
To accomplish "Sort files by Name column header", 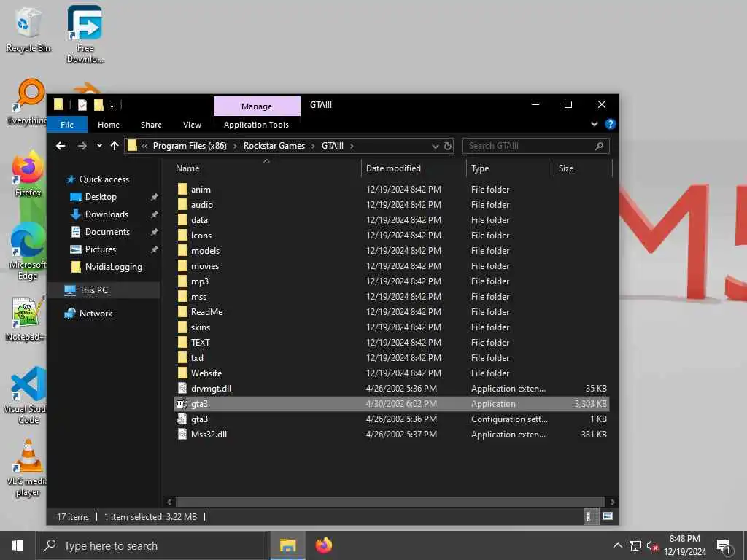I will click(267, 168).
